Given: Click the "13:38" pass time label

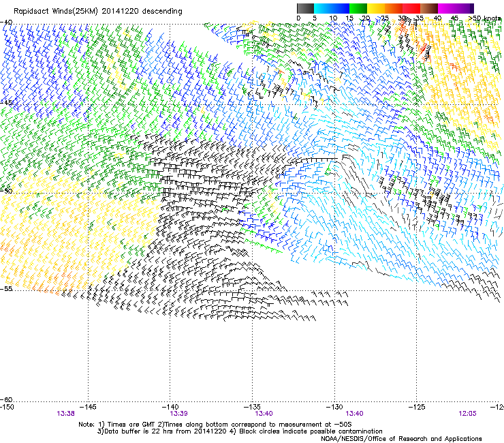Looking at the screenshot, I should point(66,414).
